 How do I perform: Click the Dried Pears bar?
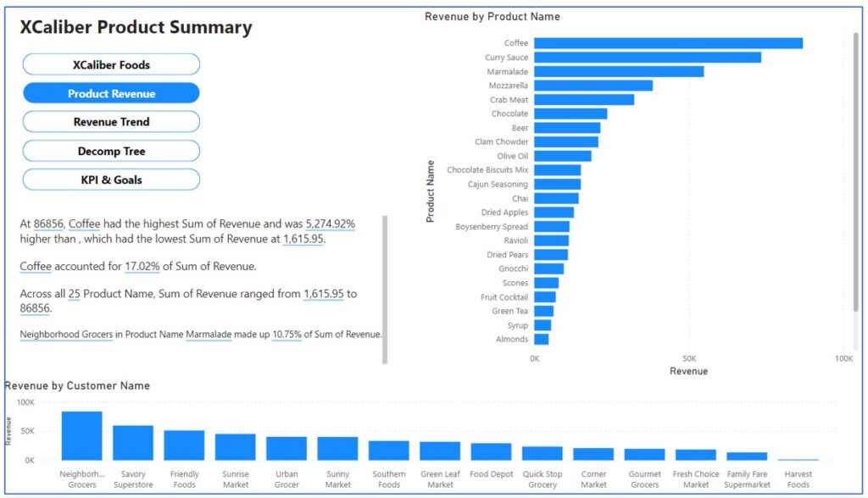point(551,255)
